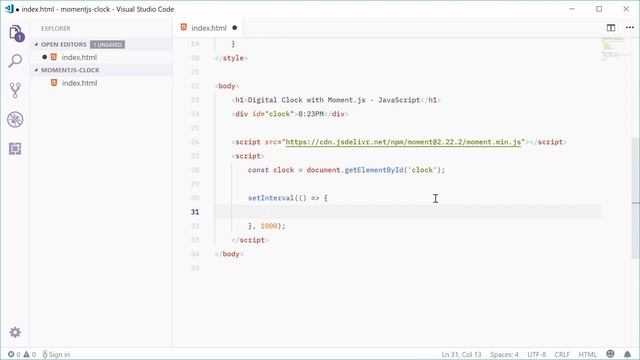
Task: Click Spaces: 4 indentation setting
Action: pos(504,354)
